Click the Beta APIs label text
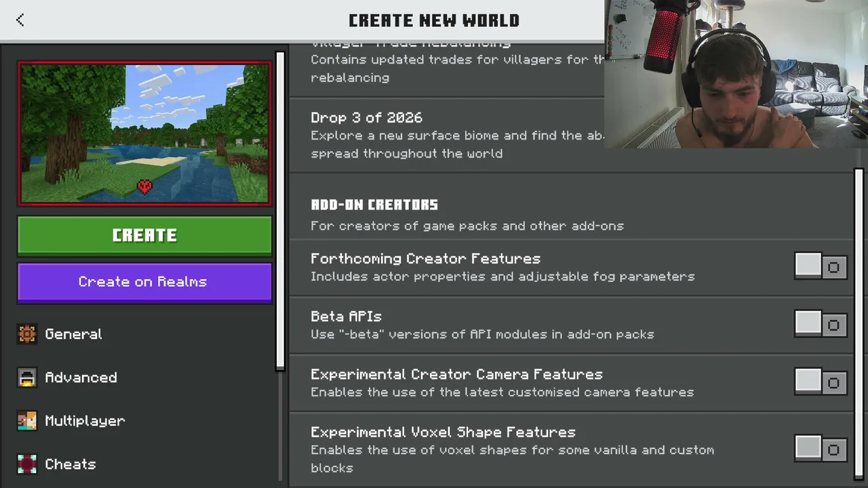The height and width of the screenshot is (488, 868). [346, 317]
